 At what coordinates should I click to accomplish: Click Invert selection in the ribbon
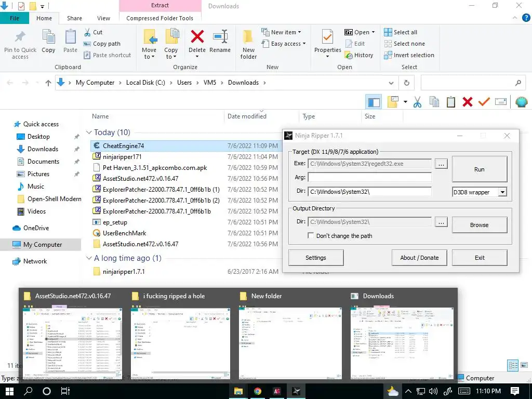pyautogui.click(x=409, y=55)
